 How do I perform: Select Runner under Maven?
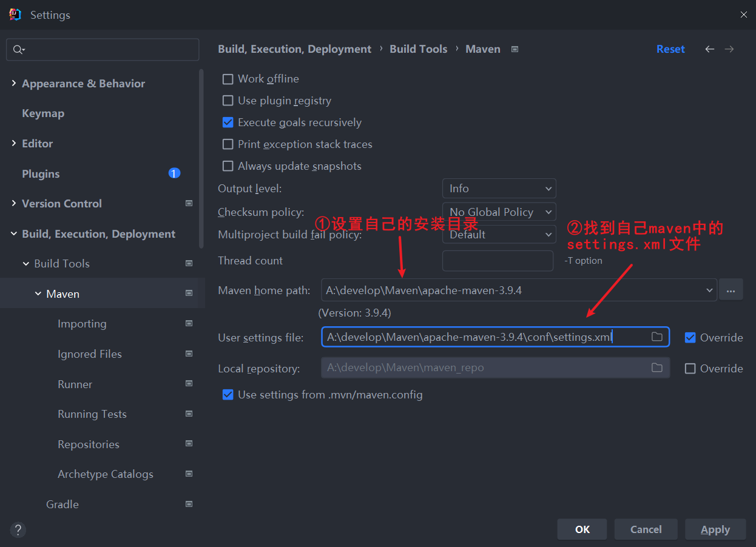pos(75,384)
